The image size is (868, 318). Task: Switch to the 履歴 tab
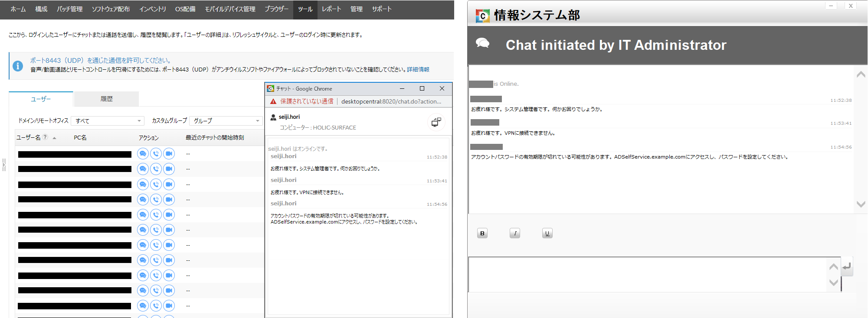(106, 99)
